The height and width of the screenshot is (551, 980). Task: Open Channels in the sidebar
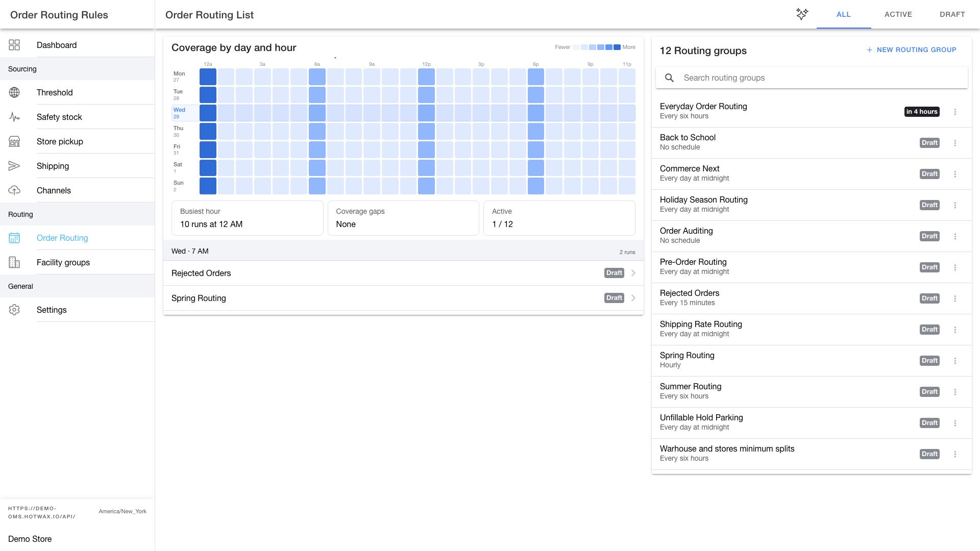[77, 190]
